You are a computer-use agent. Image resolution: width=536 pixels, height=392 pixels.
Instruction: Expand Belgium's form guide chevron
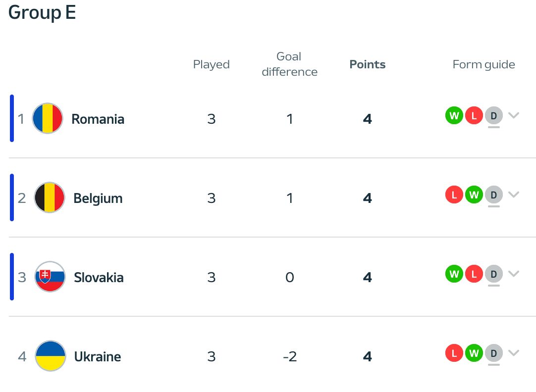coord(514,195)
